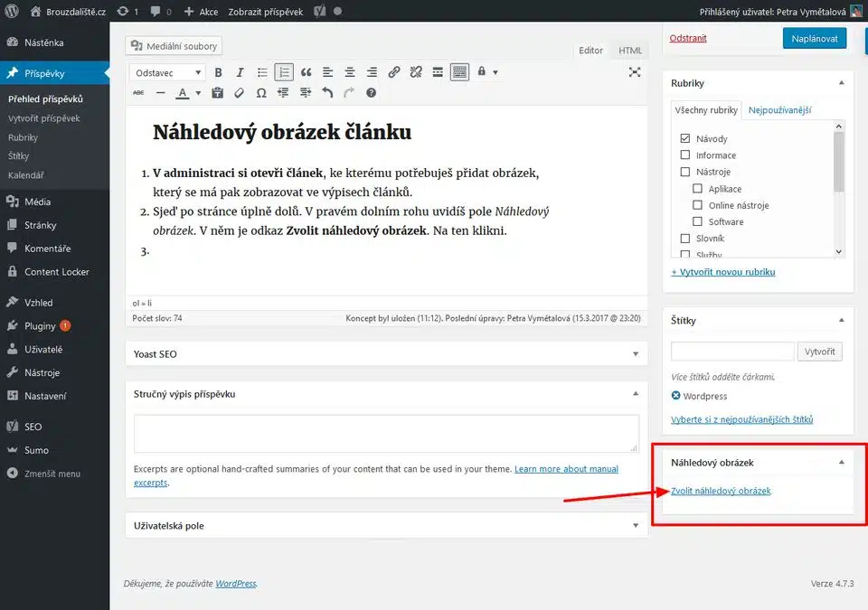Align text center
This screenshot has width=868, height=610.
click(x=350, y=72)
